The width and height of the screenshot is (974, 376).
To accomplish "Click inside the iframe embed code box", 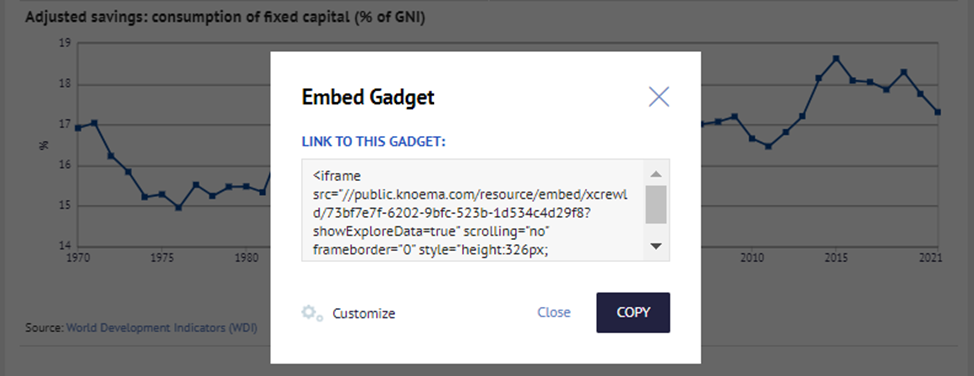I will [473, 210].
